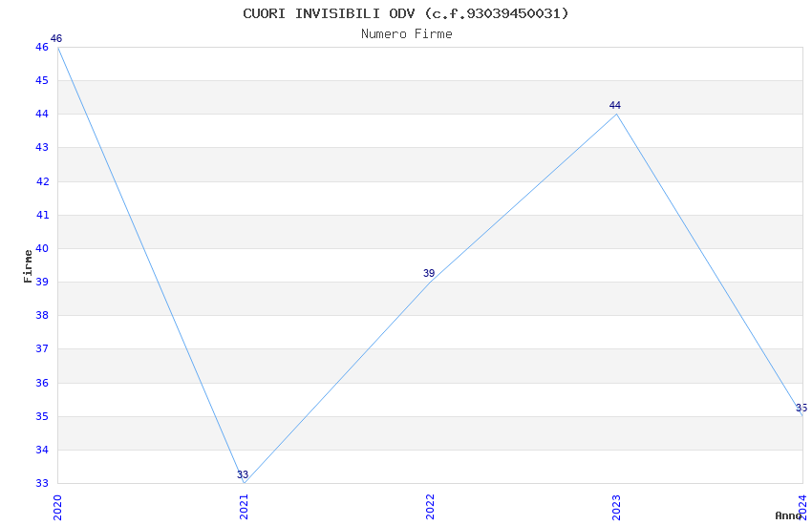
Task: Click the y-axis tick value 39
Action: pyautogui.click(x=42, y=282)
